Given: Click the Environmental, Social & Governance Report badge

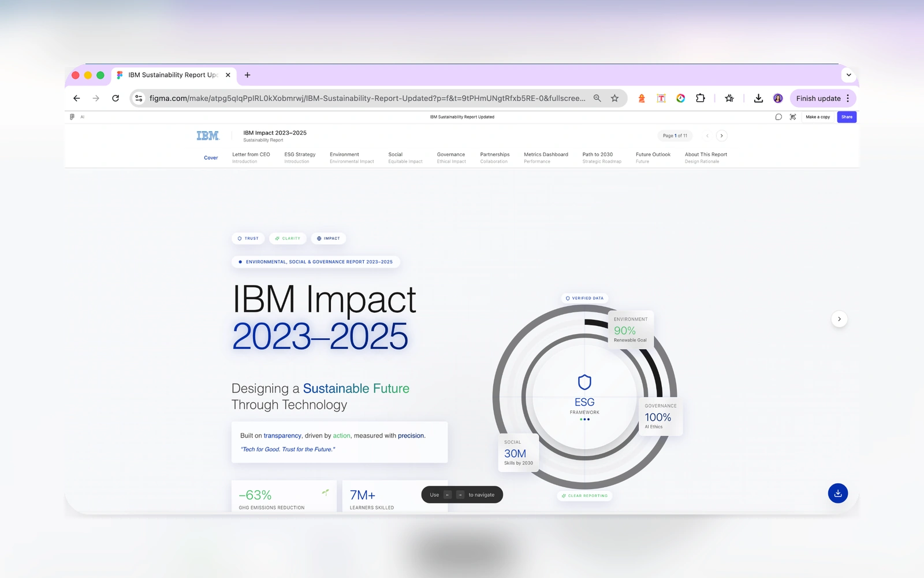Looking at the screenshot, I should pyautogui.click(x=316, y=262).
